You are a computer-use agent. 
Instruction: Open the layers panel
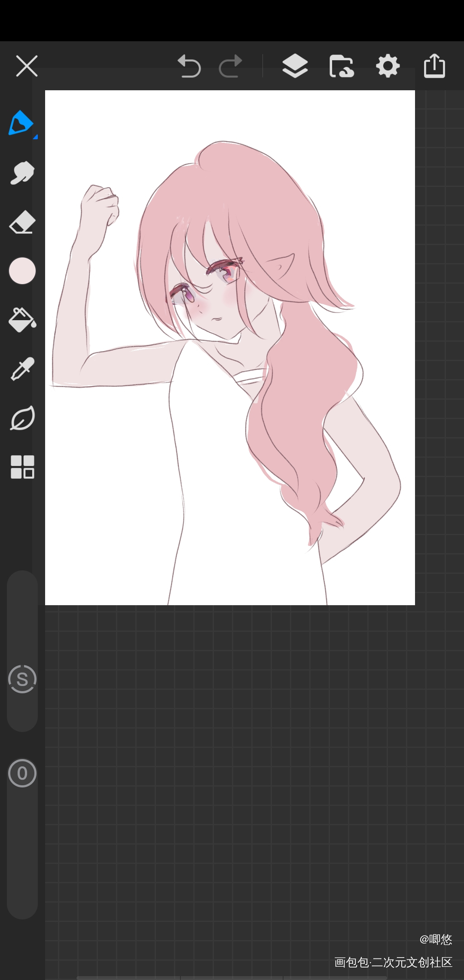pos(295,66)
